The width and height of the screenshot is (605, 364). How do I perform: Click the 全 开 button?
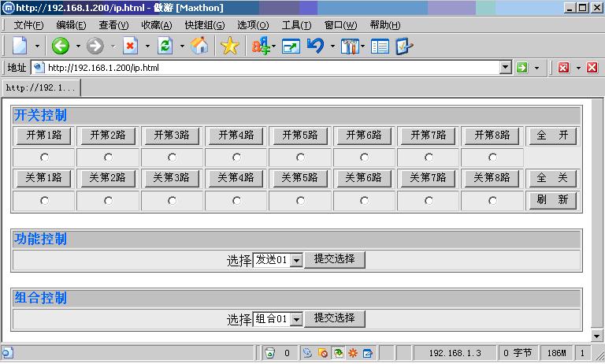point(551,136)
